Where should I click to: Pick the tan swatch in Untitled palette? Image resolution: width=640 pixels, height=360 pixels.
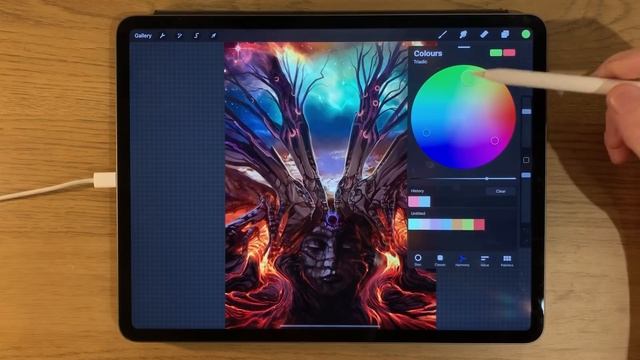(457, 224)
